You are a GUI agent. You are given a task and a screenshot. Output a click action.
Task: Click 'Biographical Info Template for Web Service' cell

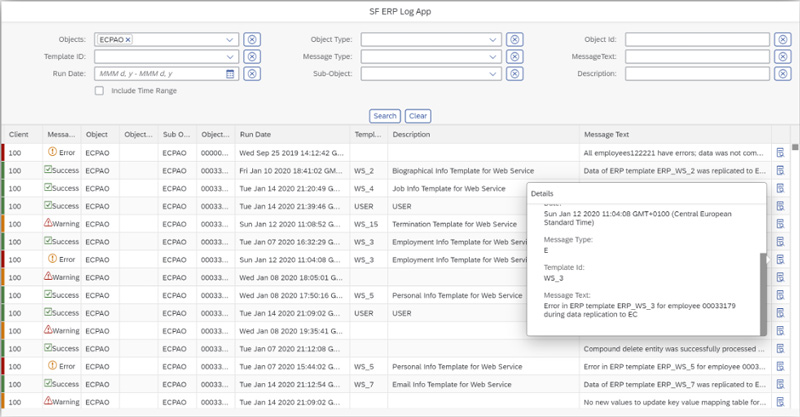click(463, 171)
